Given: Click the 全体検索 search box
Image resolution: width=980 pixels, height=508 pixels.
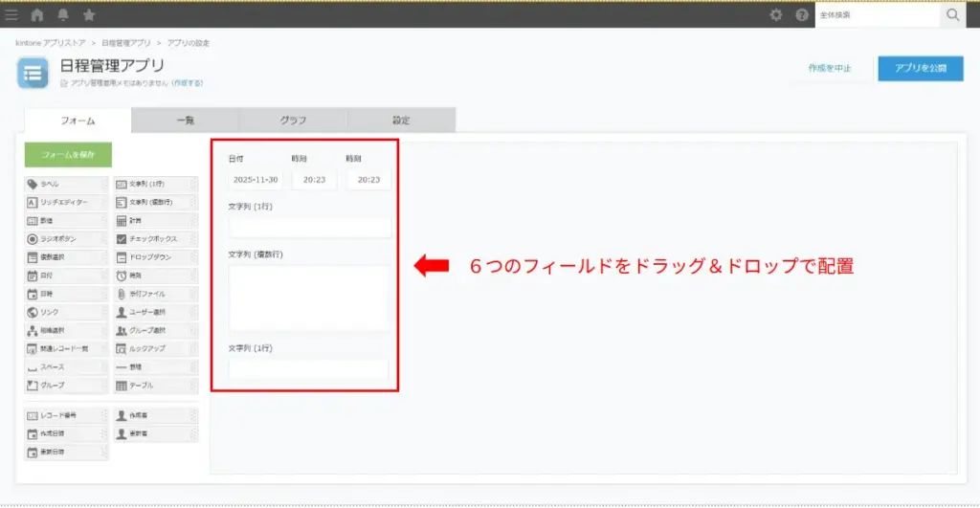Looking at the screenshot, I should click(x=878, y=15).
